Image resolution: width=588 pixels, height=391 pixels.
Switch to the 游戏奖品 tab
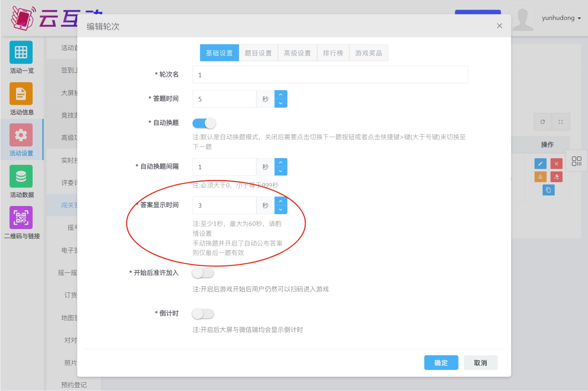[369, 53]
